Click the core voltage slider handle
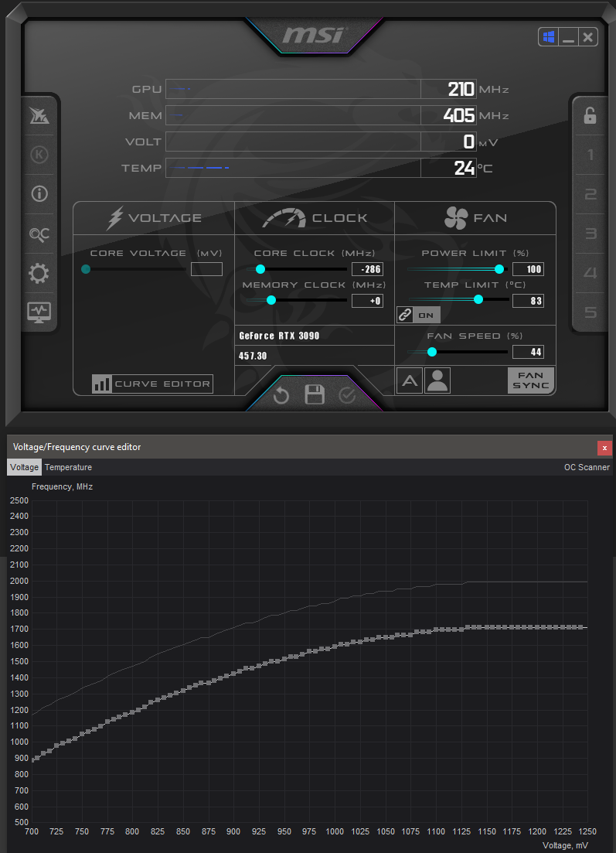The image size is (616, 853). pos(85,269)
